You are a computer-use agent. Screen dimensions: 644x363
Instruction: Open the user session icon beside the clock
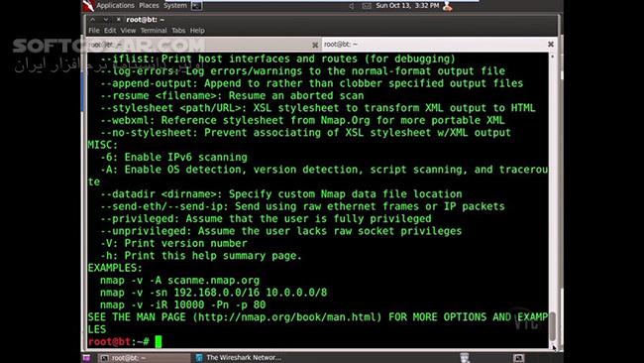(x=448, y=6)
